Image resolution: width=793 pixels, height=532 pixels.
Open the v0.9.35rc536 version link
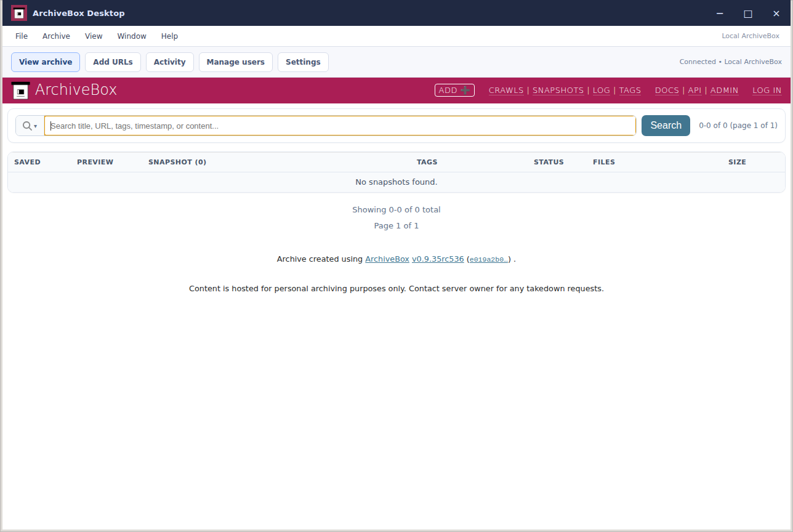(438, 259)
